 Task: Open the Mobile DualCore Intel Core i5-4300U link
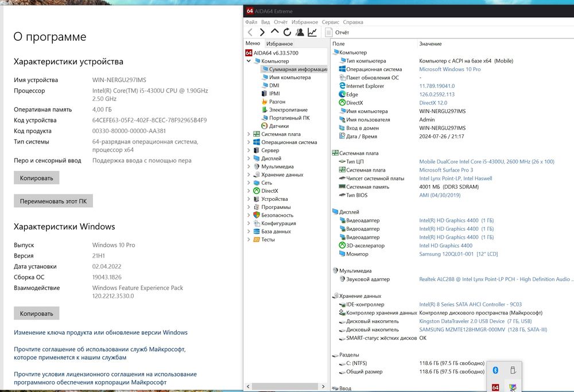click(x=487, y=161)
